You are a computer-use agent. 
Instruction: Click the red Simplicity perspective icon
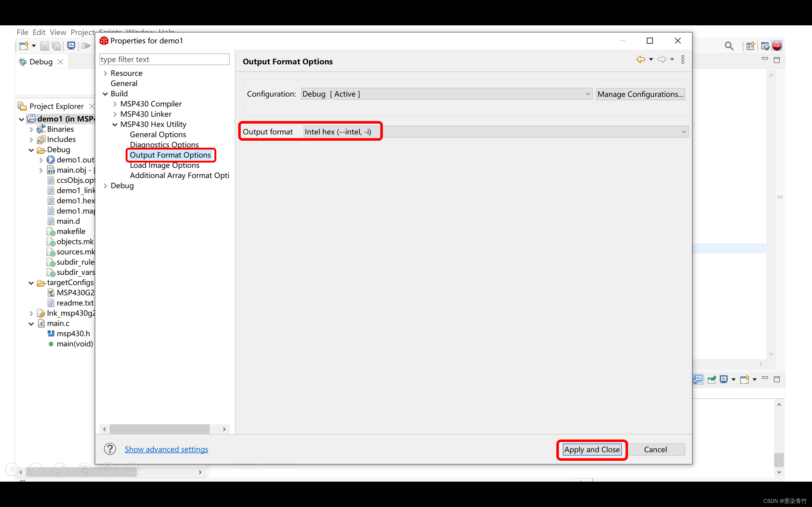(x=777, y=46)
